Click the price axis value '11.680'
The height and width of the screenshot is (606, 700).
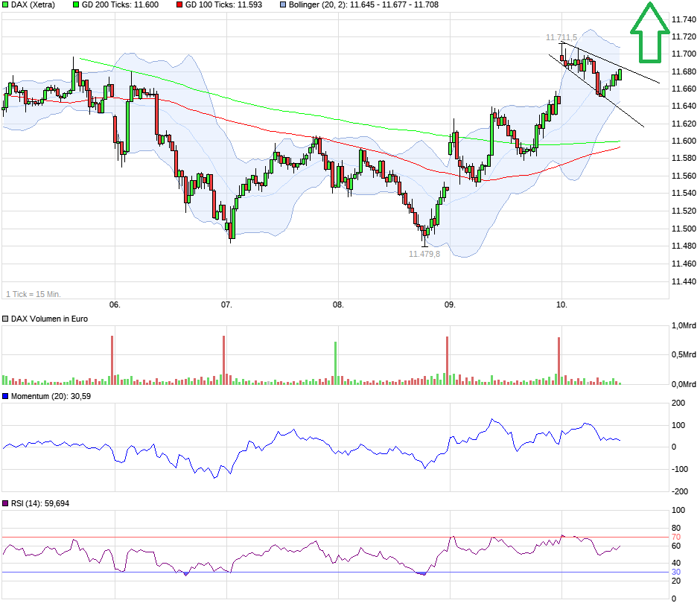tap(684, 71)
